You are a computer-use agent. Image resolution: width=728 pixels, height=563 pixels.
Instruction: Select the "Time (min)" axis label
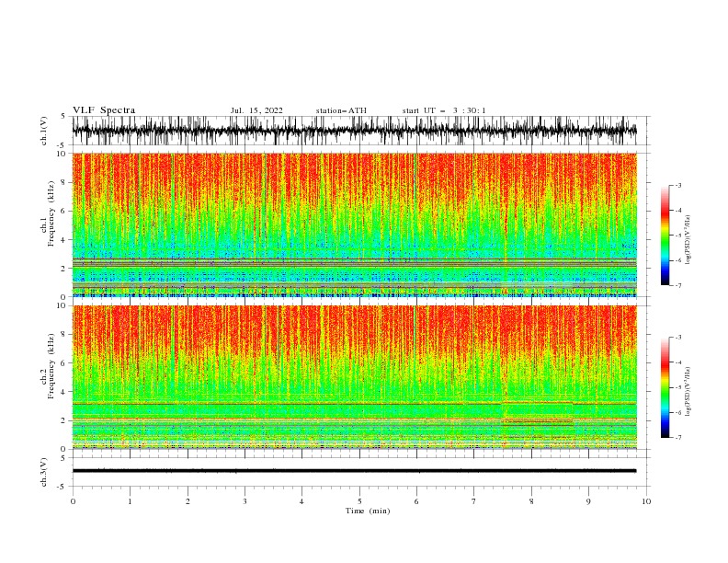368,511
